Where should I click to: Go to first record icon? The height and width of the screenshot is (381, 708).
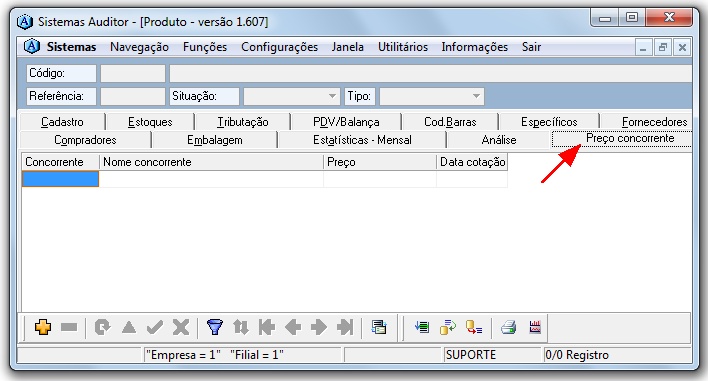click(267, 327)
